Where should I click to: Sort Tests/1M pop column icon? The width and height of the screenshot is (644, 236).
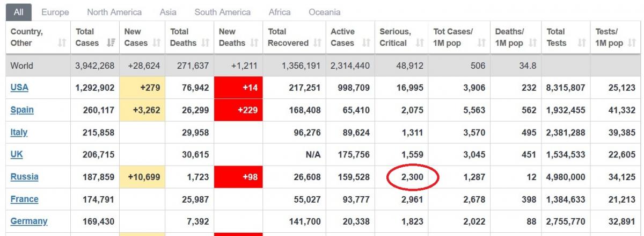coord(632,43)
